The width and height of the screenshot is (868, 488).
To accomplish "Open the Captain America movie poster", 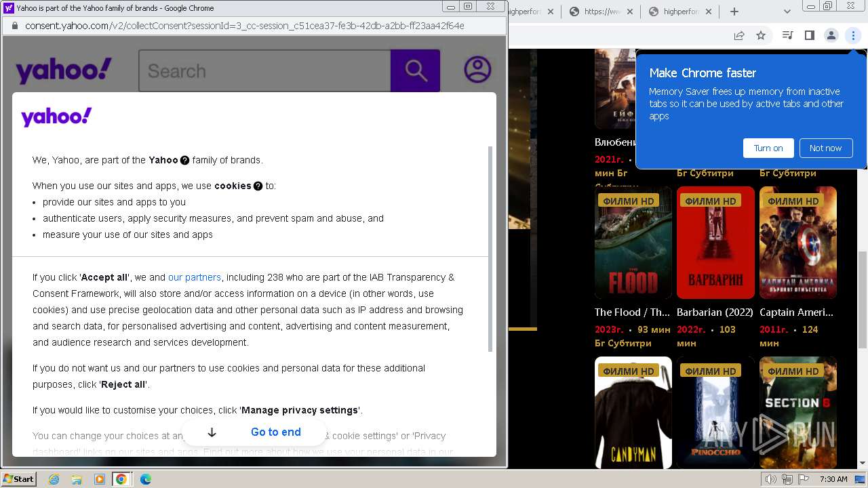I will [x=798, y=243].
